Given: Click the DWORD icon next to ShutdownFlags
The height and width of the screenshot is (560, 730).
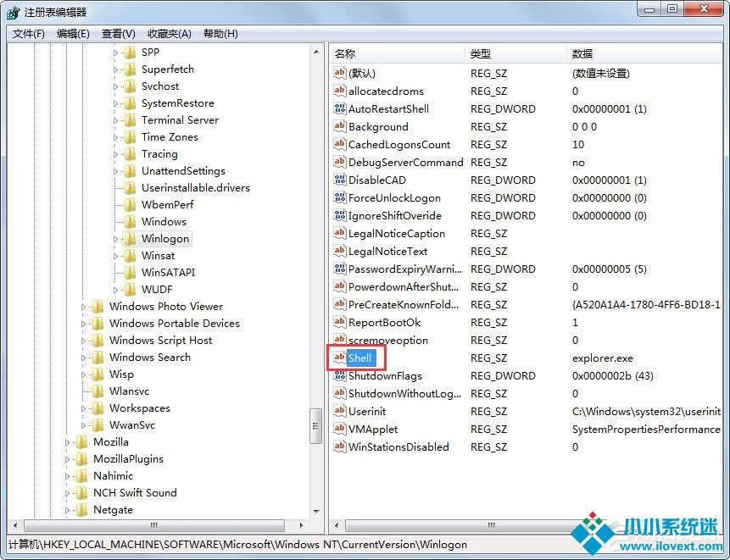Looking at the screenshot, I should (x=340, y=375).
